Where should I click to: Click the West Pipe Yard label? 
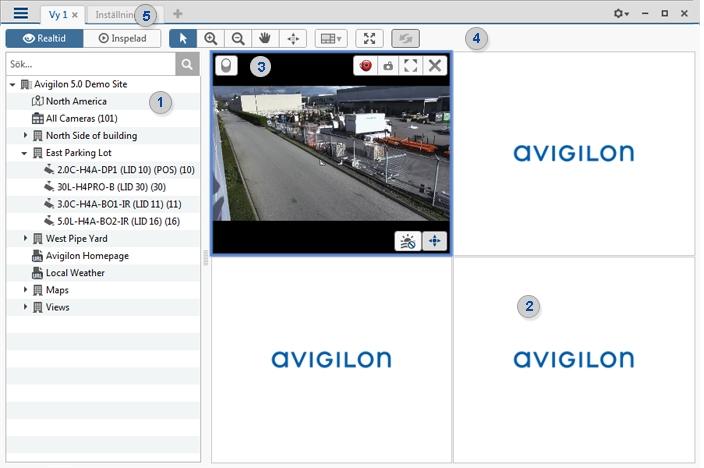[x=77, y=238]
